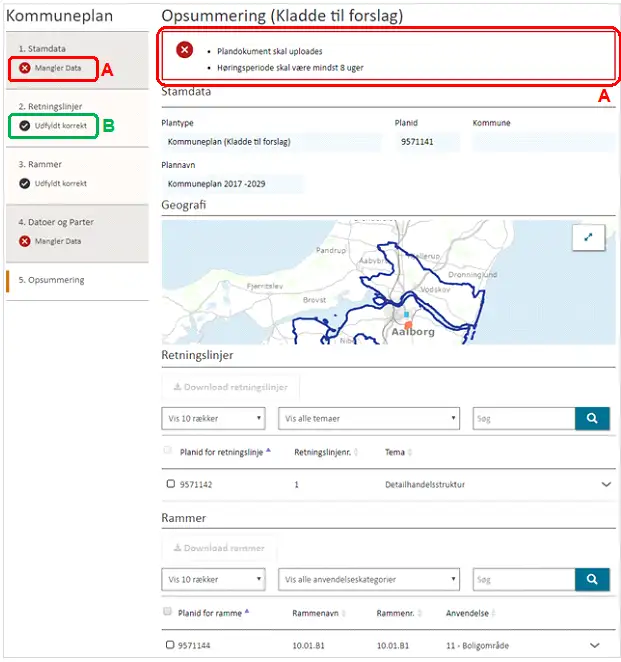Toggle select-all checkbox in Rammer table header
Image resolution: width=621 pixels, height=662 pixels.
168,612
